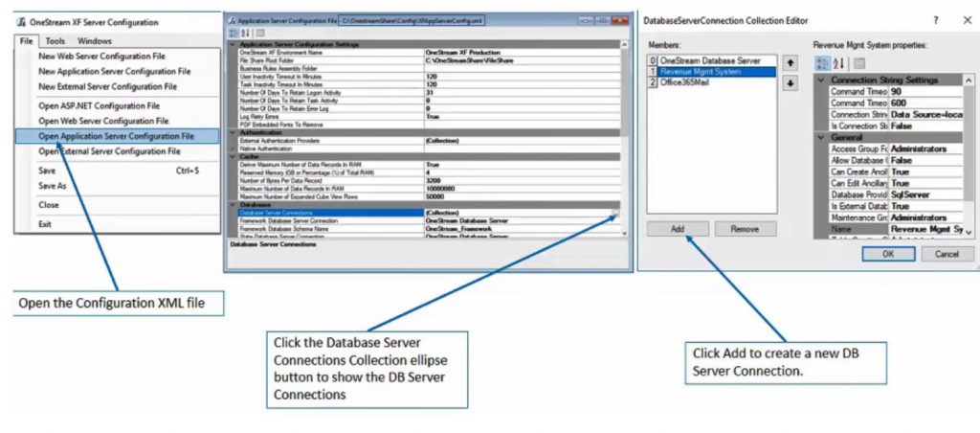Open the Windows menu
The height and width of the screenshot is (433, 980).
coord(95,41)
